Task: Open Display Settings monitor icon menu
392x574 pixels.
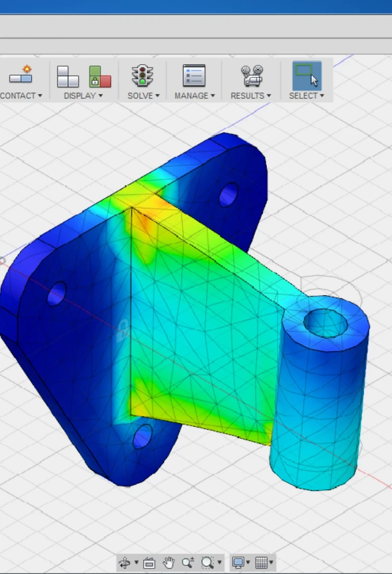Action: (240, 563)
